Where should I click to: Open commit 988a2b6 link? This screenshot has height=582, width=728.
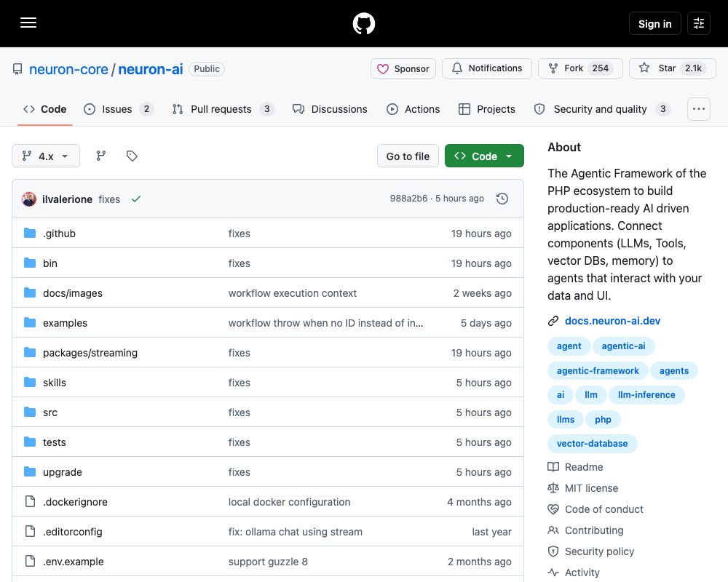click(x=408, y=199)
